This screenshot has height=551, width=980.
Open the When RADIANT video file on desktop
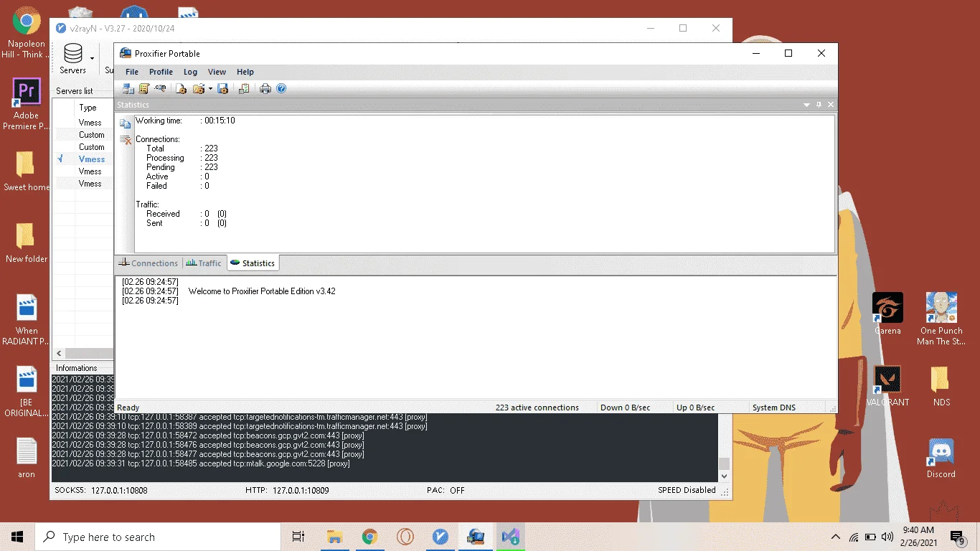point(26,319)
